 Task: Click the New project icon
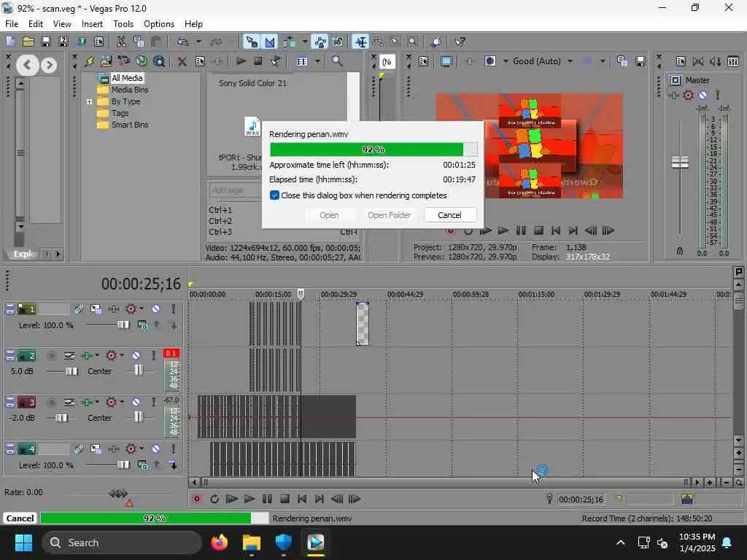[x=10, y=42]
